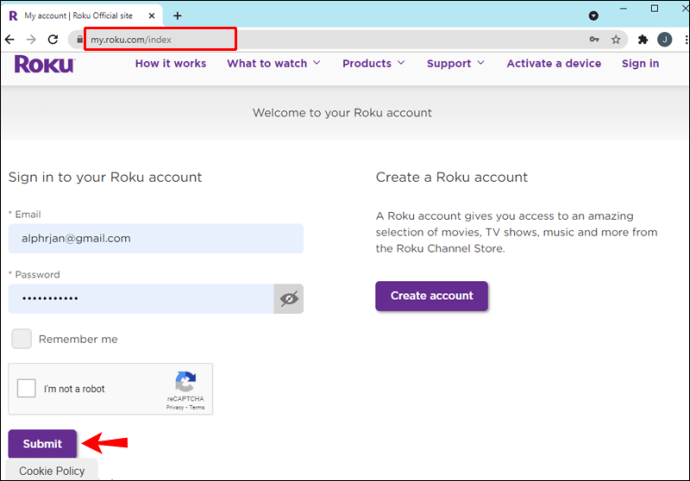Screen dimensions: 690x481
Task: Open a new browser tab
Action: point(177,15)
